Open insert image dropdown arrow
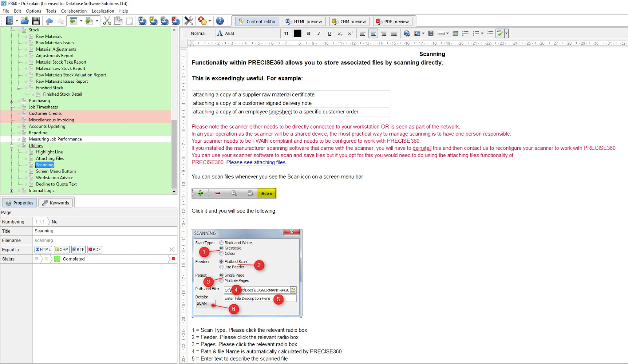This screenshot has height=364, width=628. click(x=423, y=34)
